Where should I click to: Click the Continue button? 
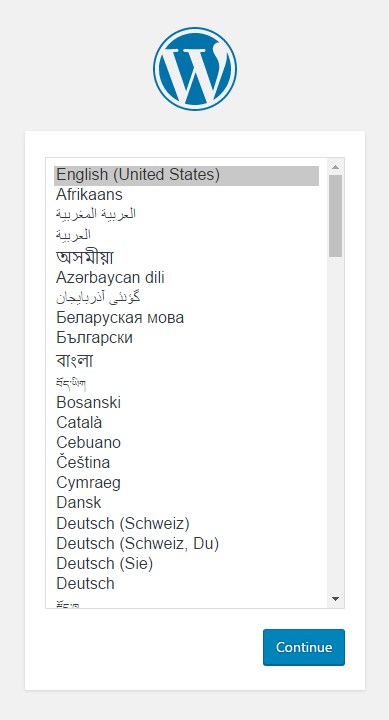click(304, 647)
